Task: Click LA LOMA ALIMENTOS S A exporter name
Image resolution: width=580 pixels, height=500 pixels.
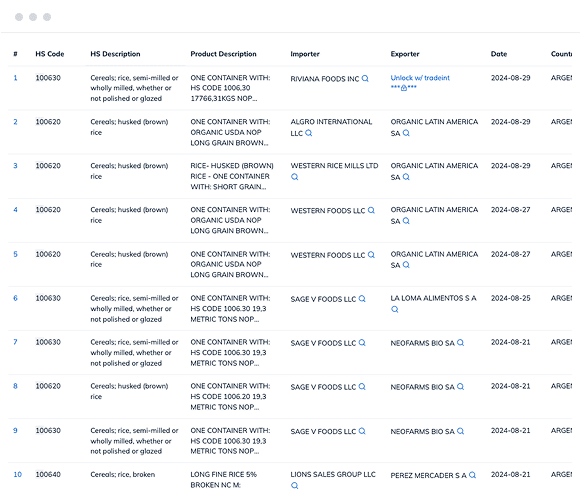Action: 434,298
